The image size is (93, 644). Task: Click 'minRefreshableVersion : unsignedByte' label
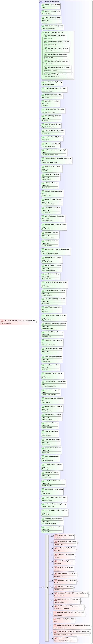pos(58,158)
